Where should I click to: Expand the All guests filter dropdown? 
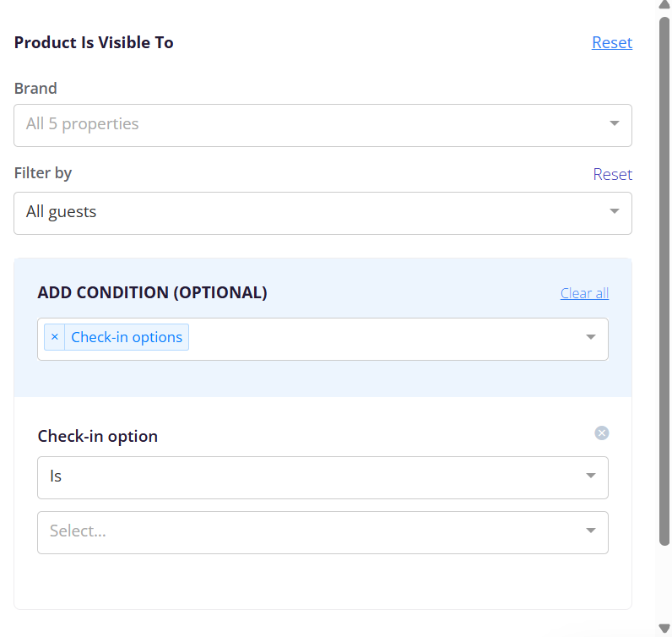[322, 213]
